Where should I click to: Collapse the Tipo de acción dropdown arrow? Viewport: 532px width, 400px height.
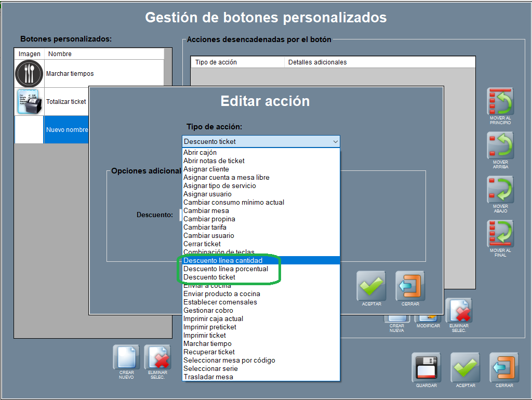click(x=335, y=142)
